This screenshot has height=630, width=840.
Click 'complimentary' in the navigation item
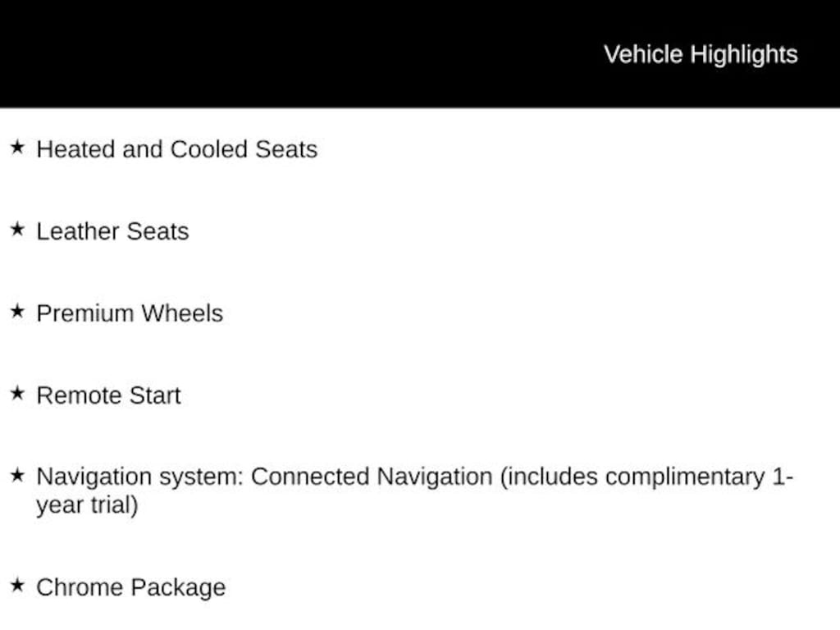685,477
